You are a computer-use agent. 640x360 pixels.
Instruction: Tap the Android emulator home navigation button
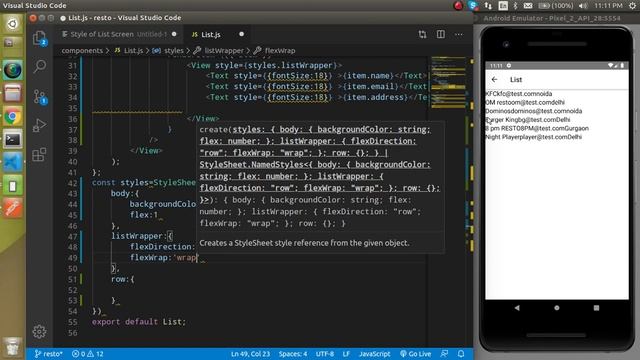(557, 308)
